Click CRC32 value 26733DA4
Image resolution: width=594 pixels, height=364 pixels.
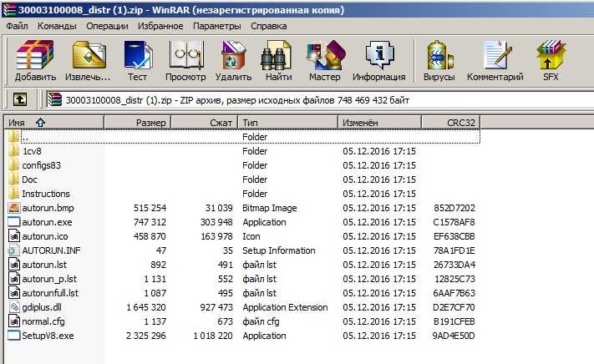point(454,265)
